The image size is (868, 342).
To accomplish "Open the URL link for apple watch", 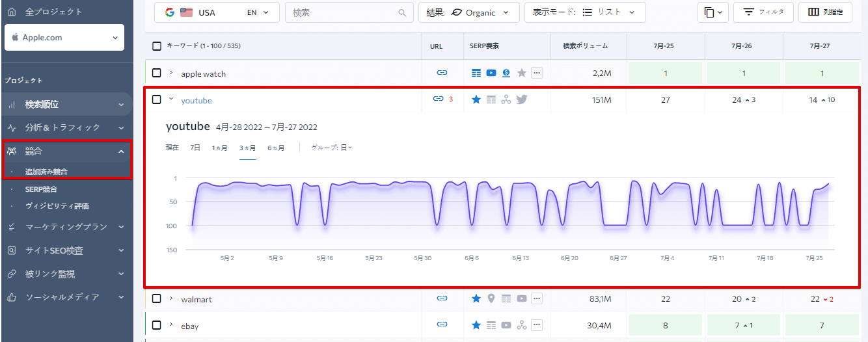I will click(442, 73).
